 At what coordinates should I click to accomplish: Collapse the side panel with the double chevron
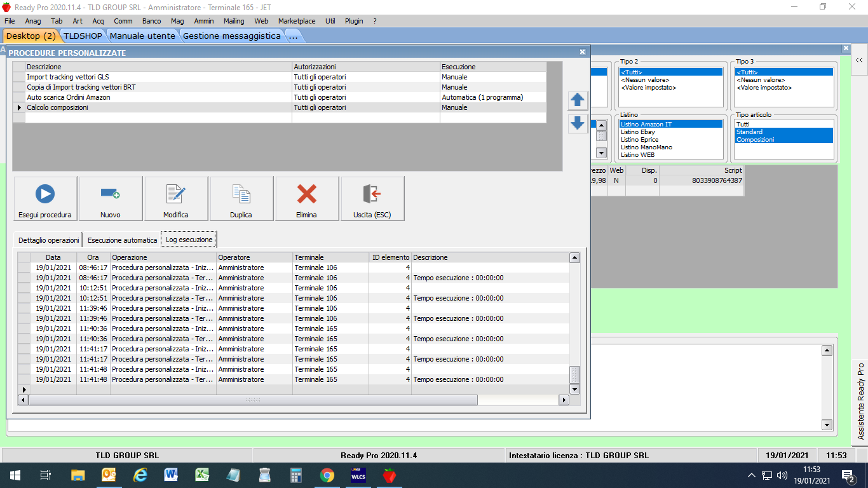click(x=858, y=60)
